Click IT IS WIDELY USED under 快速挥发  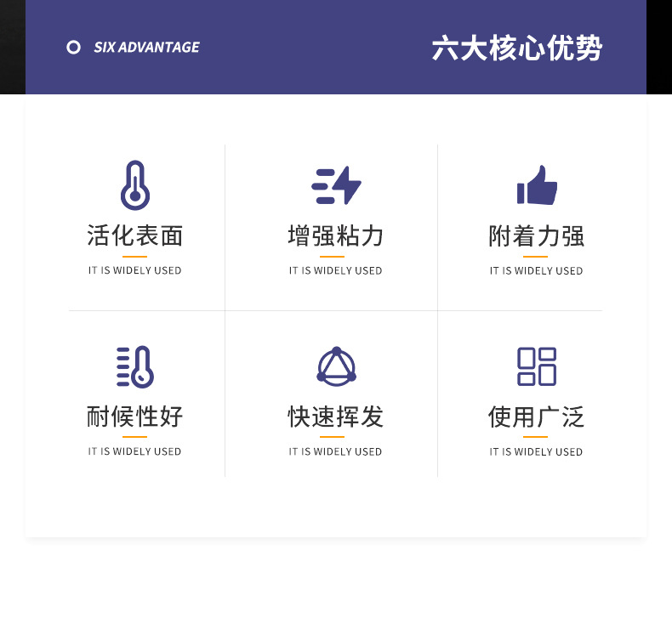click(x=336, y=451)
